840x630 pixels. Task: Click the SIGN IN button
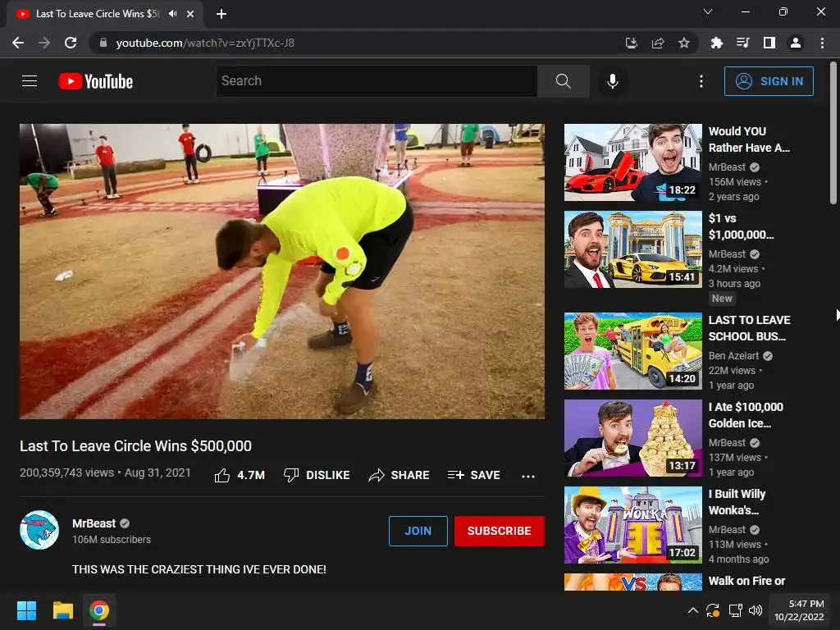pos(769,81)
